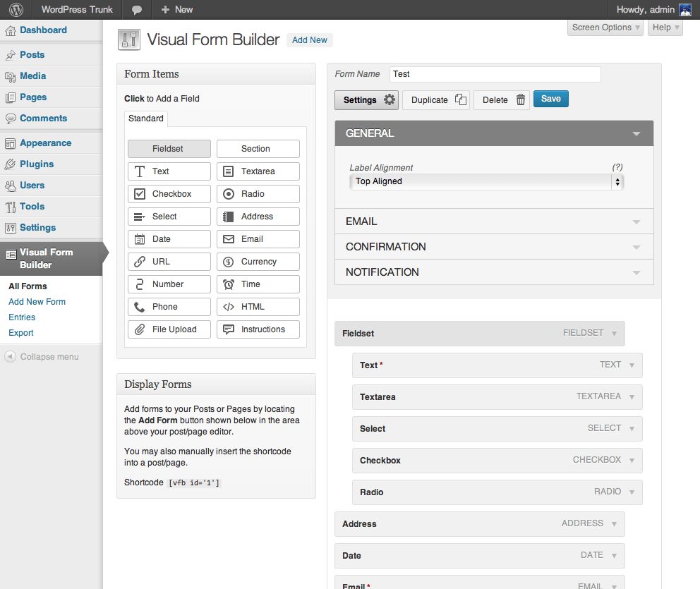Viewport: 700px width, 589px height.
Task: Add a File Upload field via paperclip icon
Action: [x=140, y=329]
